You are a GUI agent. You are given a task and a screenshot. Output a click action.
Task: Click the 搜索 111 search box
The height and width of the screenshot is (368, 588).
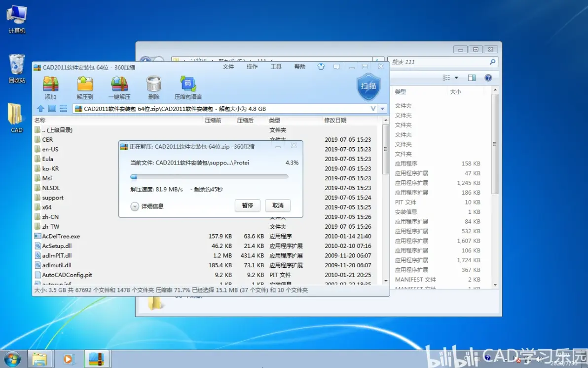[x=443, y=62]
